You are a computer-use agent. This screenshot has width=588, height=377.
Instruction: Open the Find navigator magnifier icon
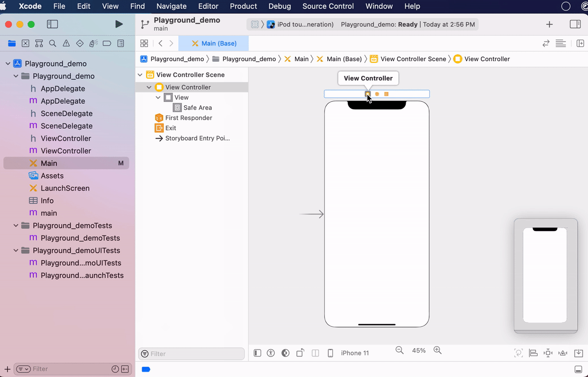pos(52,44)
